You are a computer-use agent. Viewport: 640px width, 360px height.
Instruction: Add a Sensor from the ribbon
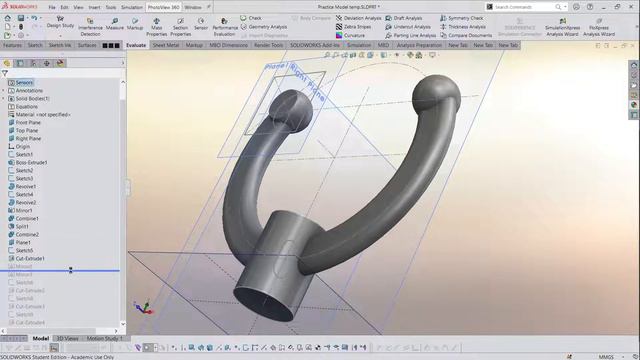pyautogui.click(x=201, y=24)
